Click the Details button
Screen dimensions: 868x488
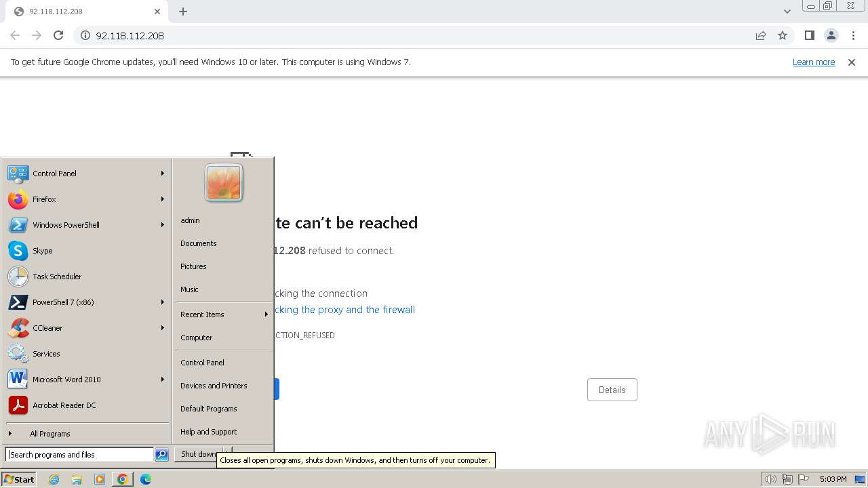(x=612, y=390)
